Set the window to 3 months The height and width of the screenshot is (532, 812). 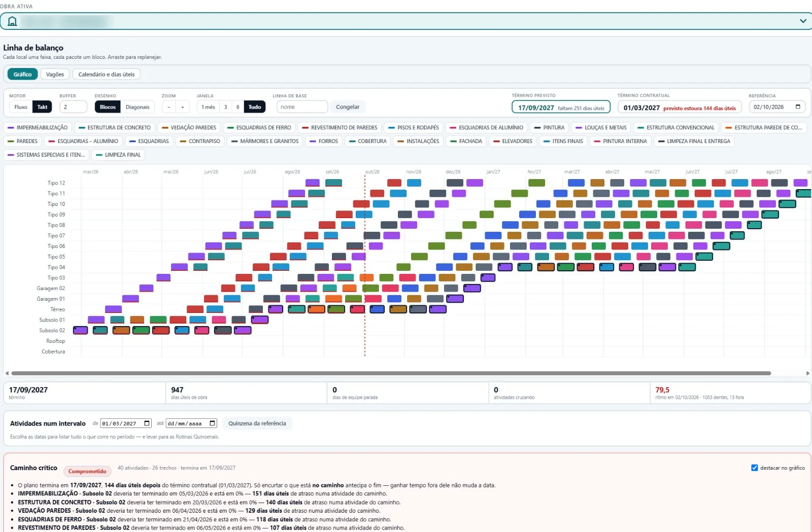tap(225, 107)
